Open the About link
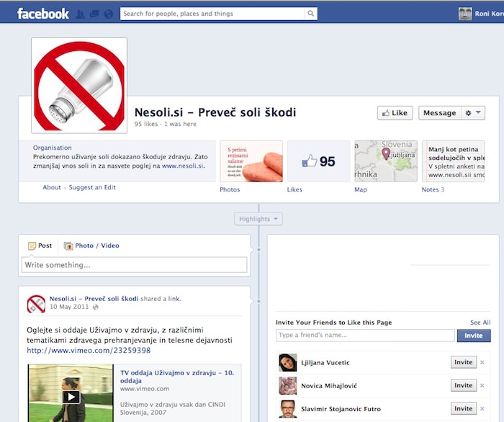 [52, 187]
